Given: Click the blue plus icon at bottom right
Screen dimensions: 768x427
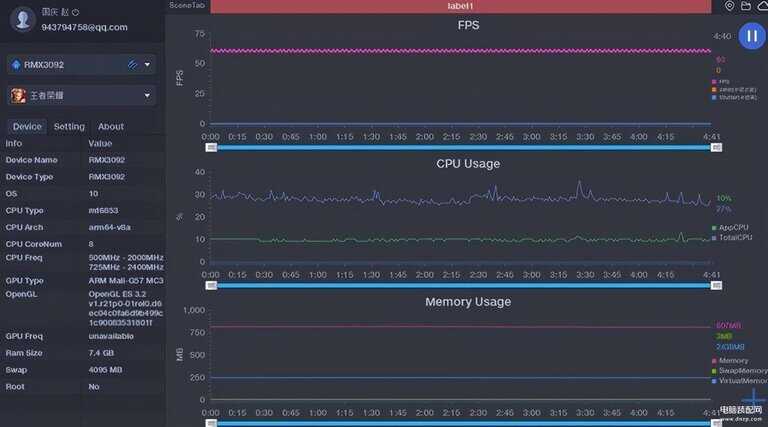Looking at the screenshot, I should (x=753, y=398).
